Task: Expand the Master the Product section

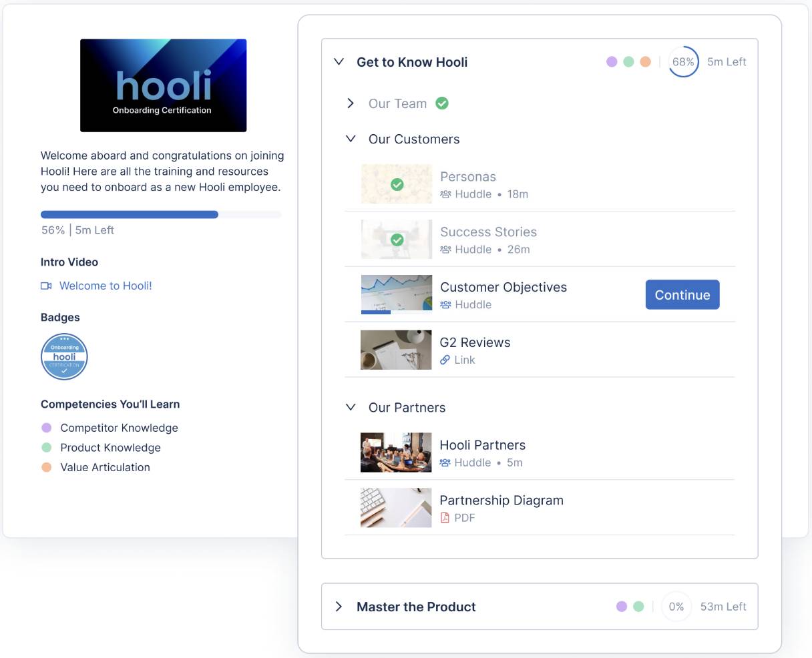Action: (x=339, y=607)
